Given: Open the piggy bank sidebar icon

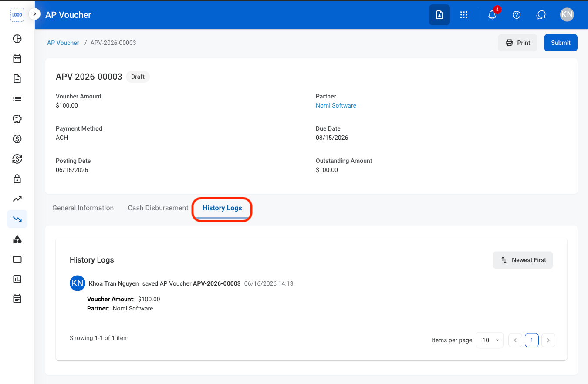Looking at the screenshot, I should (x=17, y=119).
